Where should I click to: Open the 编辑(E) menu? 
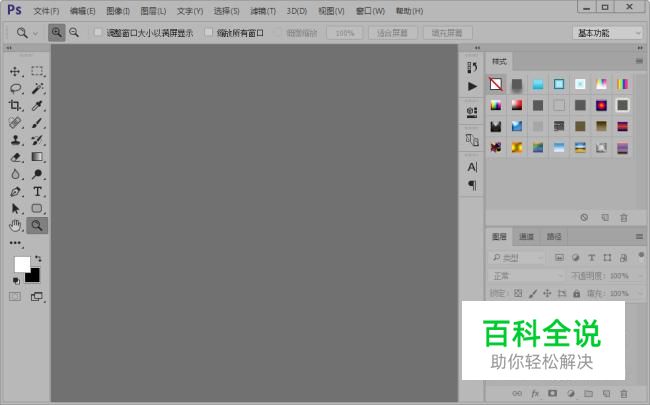coord(82,11)
